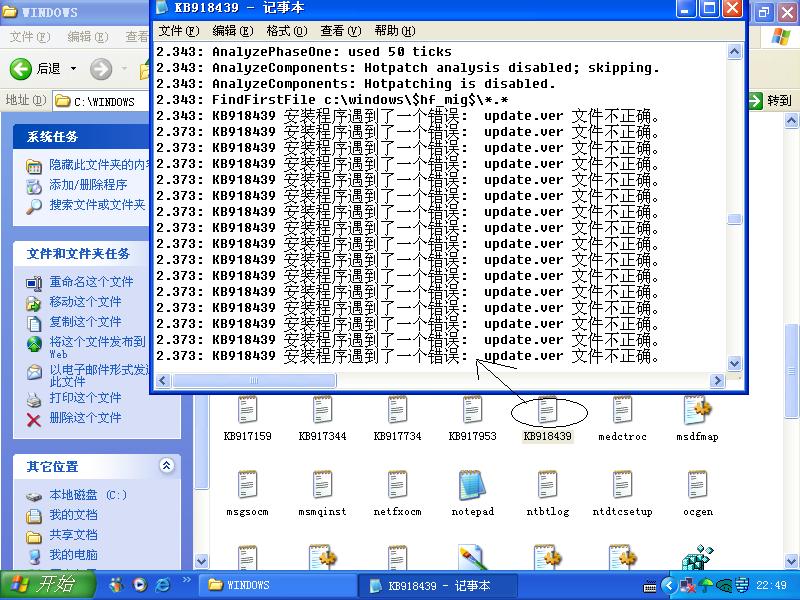
Task: Click the FindFirstFile c:\windows\$hf_mig$ line
Action: coord(360,99)
